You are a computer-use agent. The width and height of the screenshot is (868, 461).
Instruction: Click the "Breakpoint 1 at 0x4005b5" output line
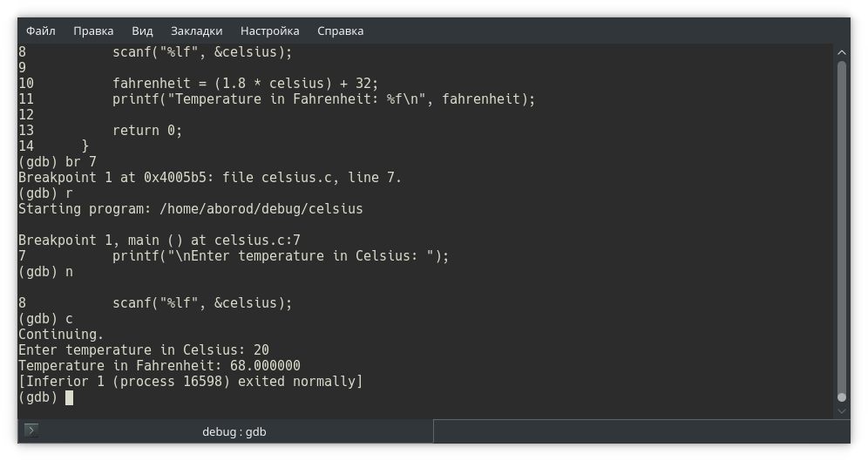[x=210, y=178]
